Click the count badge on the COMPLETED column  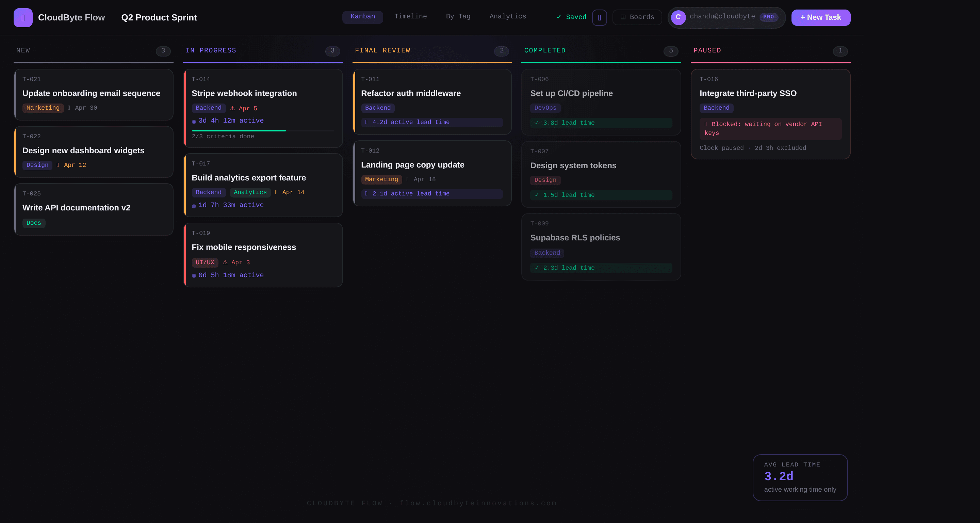pos(671,51)
